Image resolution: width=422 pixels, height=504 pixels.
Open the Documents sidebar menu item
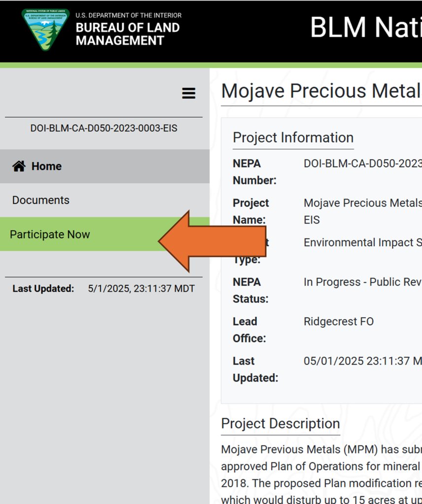105,200
